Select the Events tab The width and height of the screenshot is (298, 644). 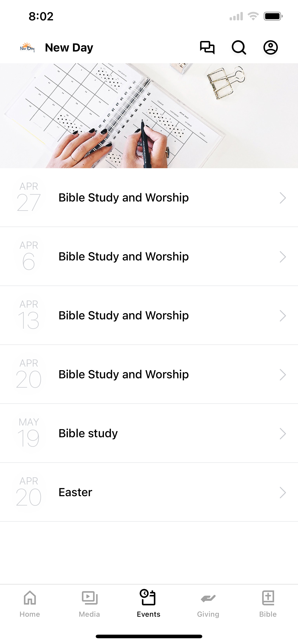click(x=149, y=604)
